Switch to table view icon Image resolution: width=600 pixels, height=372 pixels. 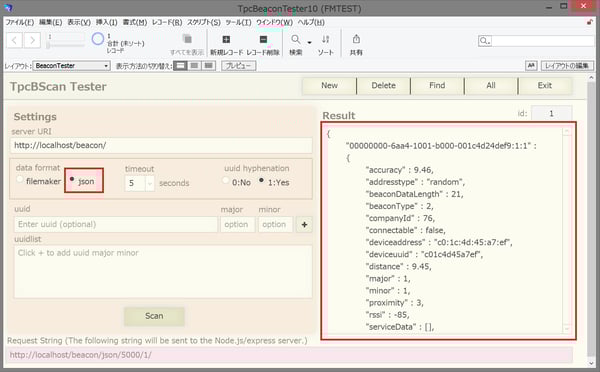(209, 66)
